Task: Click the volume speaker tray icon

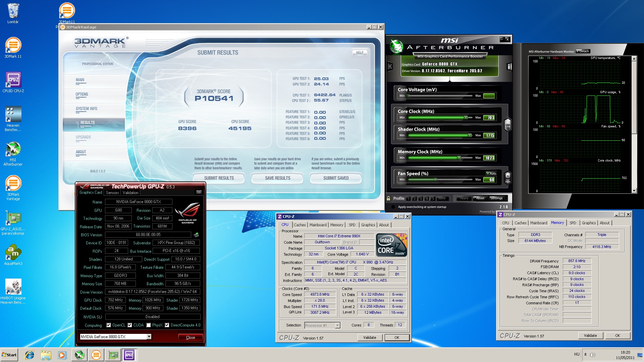Action: (593, 355)
